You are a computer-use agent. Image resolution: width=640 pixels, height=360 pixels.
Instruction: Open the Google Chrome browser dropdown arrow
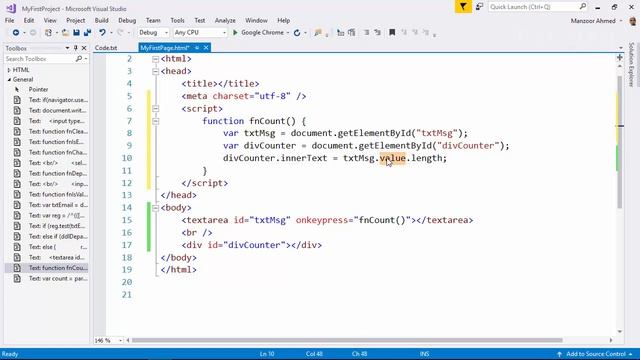(x=288, y=33)
